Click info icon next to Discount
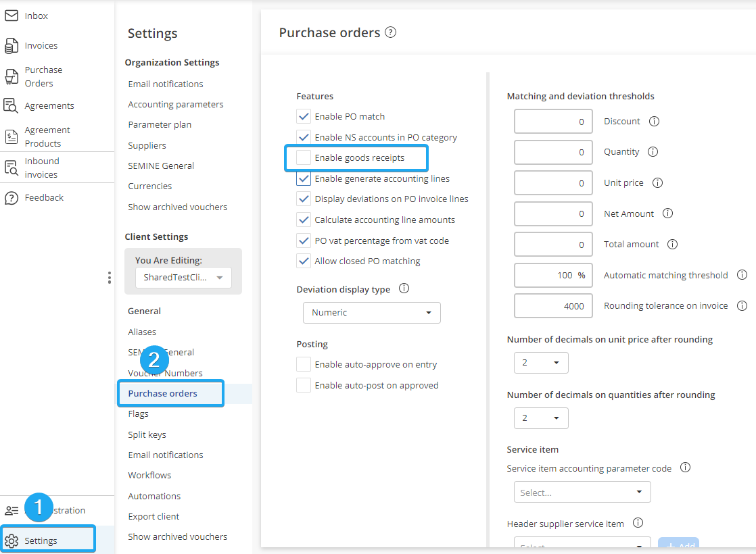 [x=654, y=122]
